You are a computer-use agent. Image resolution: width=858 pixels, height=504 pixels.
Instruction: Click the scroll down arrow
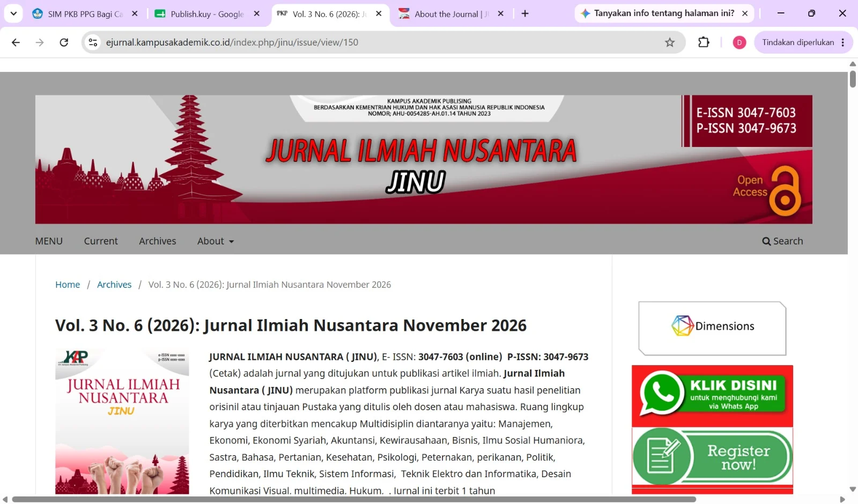click(853, 490)
